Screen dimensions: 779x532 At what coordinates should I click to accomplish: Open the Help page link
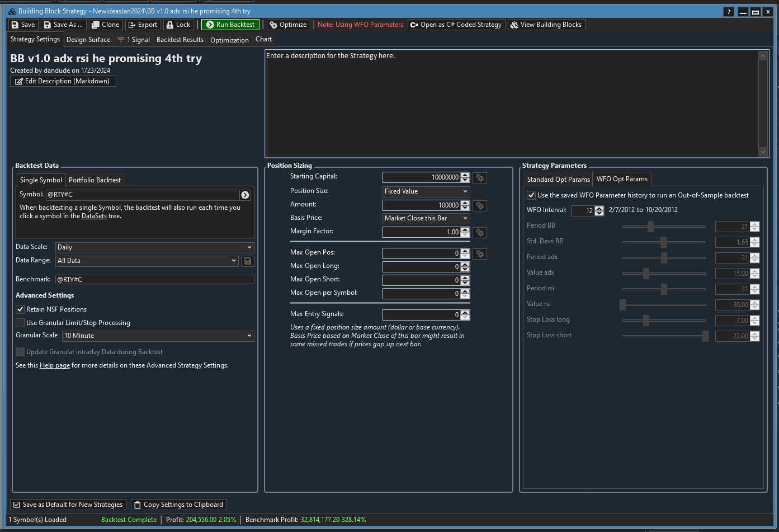click(54, 365)
